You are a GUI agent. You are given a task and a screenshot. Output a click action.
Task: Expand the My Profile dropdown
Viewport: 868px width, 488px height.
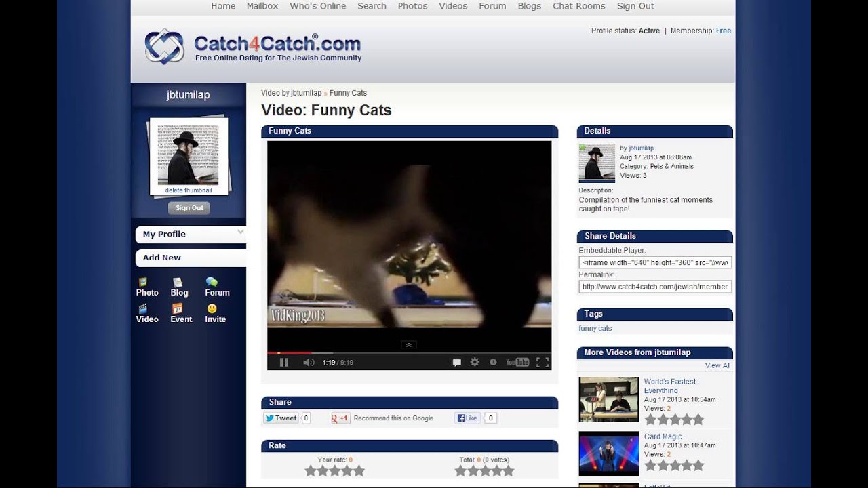[x=191, y=235]
